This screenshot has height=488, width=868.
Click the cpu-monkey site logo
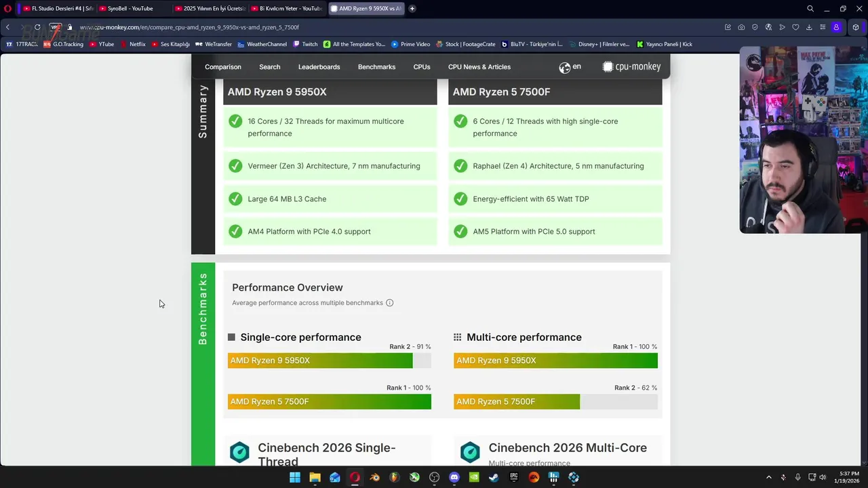click(631, 66)
